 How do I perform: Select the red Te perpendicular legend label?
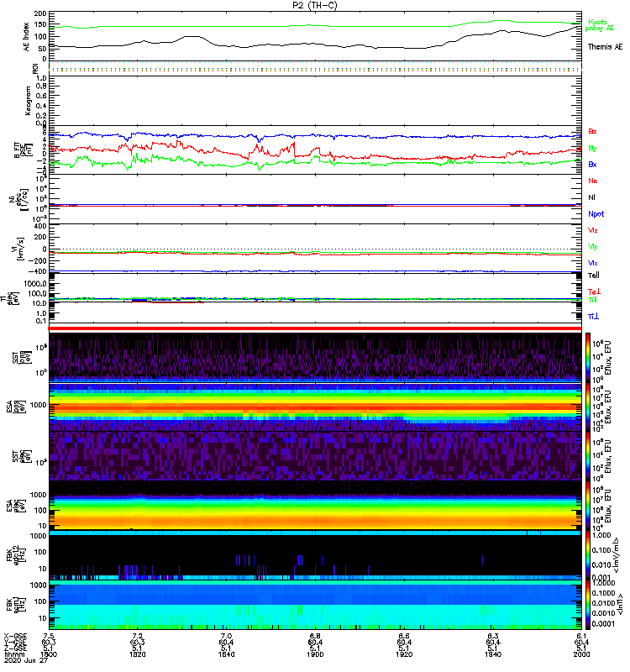pos(594,291)
